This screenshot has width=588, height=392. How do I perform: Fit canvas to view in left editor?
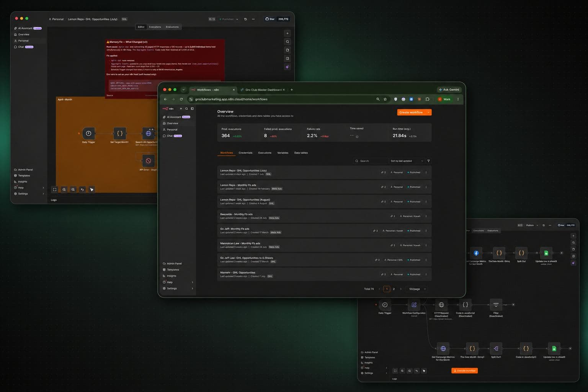click(x=55, y=189)
